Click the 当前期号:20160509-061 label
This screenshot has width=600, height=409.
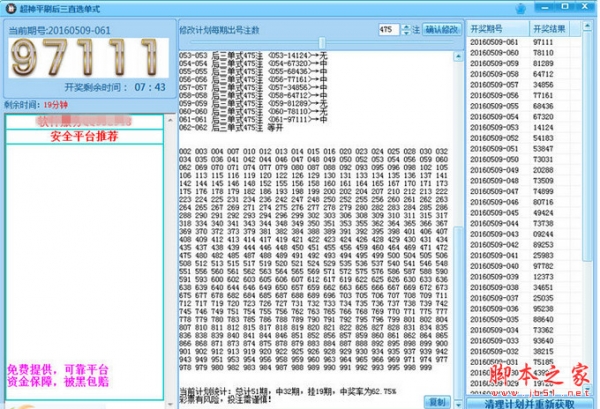(x=59, y=31)
